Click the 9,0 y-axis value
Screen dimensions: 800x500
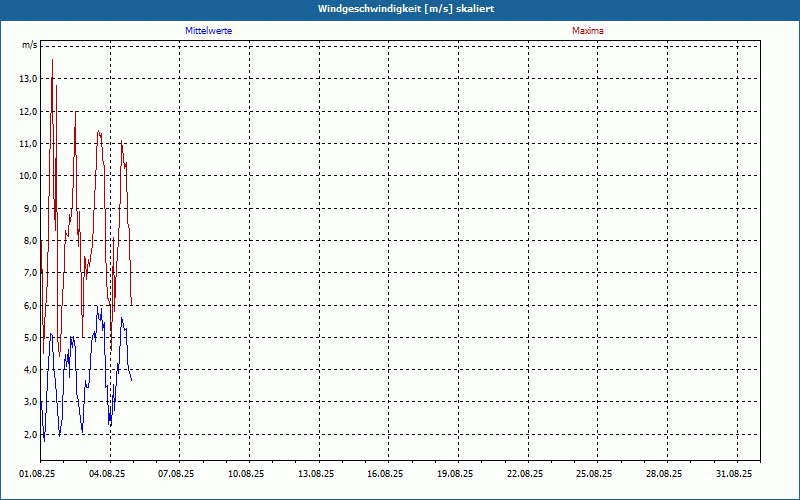30,208
